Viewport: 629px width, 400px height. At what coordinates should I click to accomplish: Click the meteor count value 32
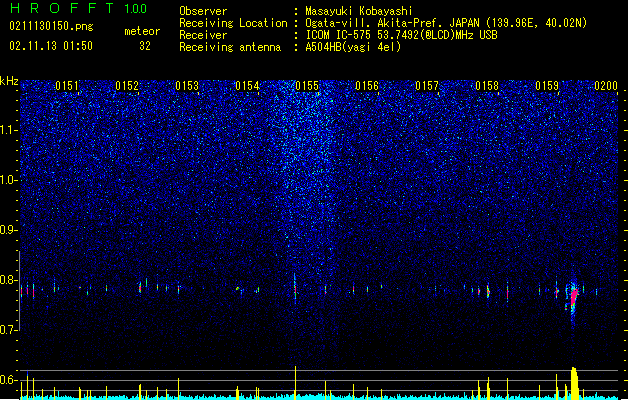pyautogui.click(x=145, y=46)
